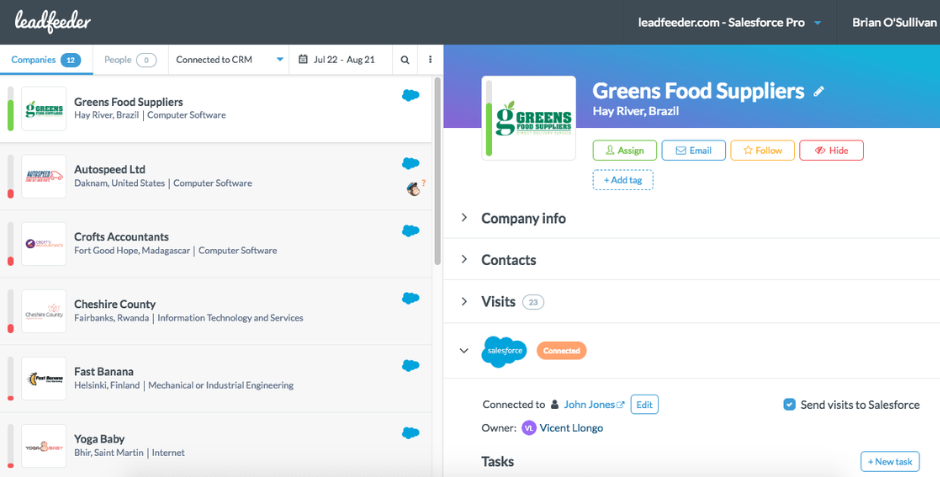
Task: Click the Fast Banana logo thumbnail
Action: 44,379
